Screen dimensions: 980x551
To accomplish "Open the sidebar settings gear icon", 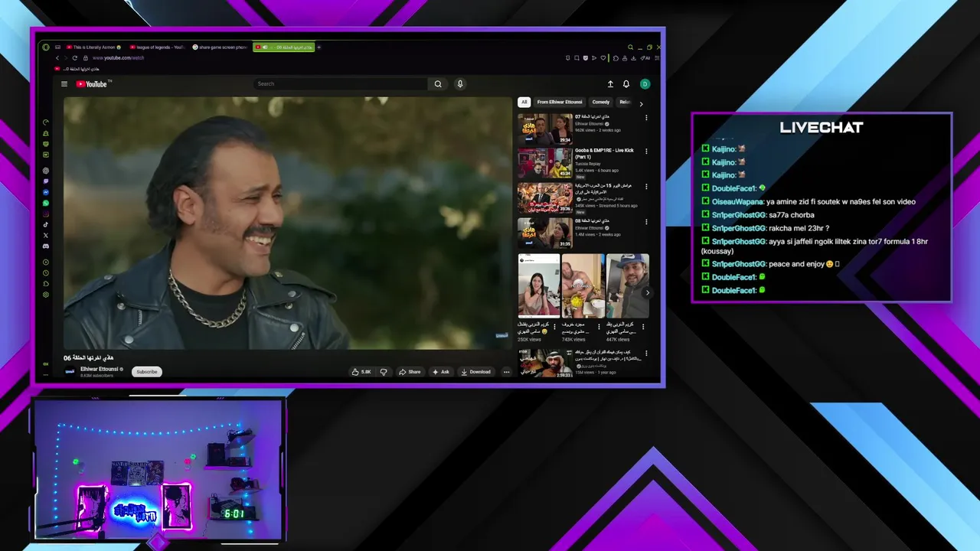I will click(x=46, y=295).
